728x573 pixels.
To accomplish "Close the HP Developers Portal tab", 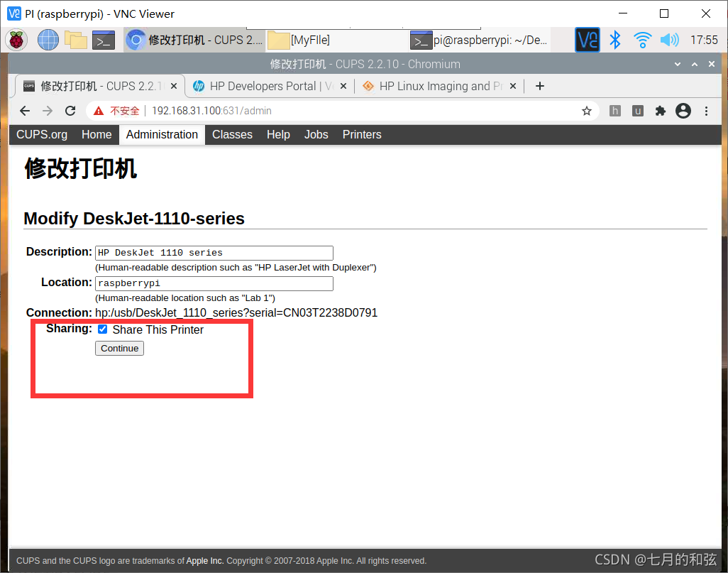I will [343, 86].
